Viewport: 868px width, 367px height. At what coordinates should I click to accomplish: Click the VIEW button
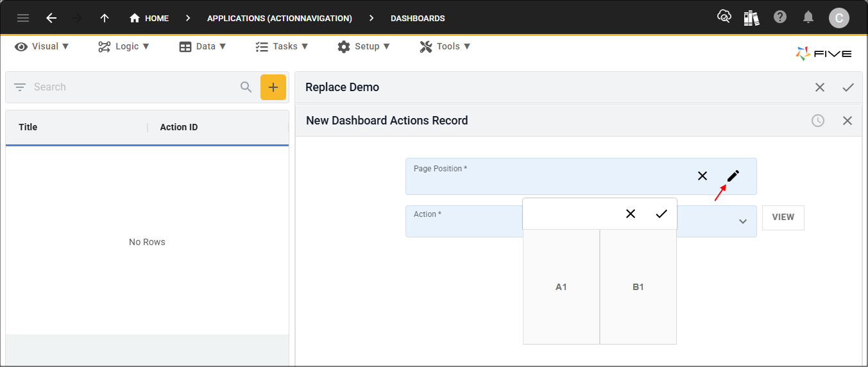[783, 218]
